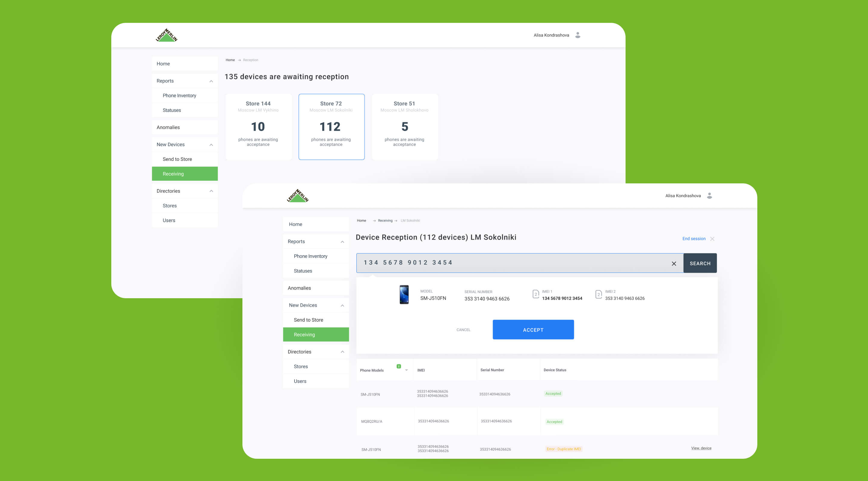This screenshot has height=481, width=868.
Task: Open Send to Store in back sidebar
Action: [x=177, y=159]
